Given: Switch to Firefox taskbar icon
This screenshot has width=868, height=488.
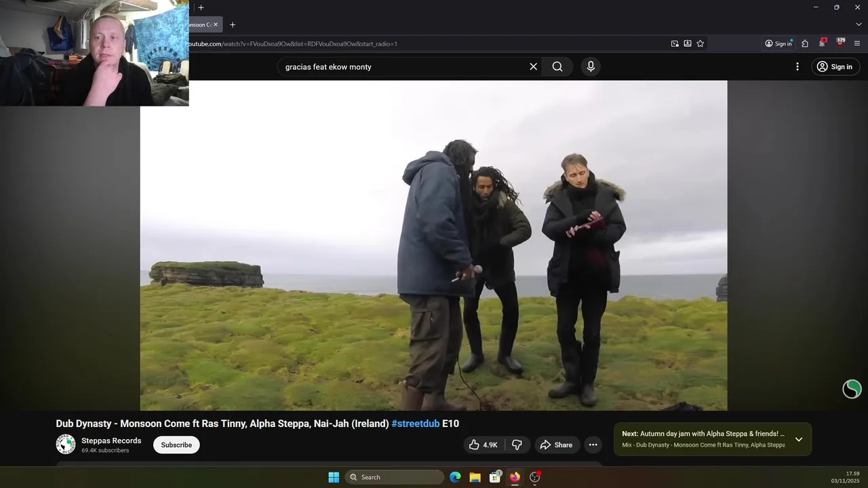Looking at the screenshot, I should [515, 477].
